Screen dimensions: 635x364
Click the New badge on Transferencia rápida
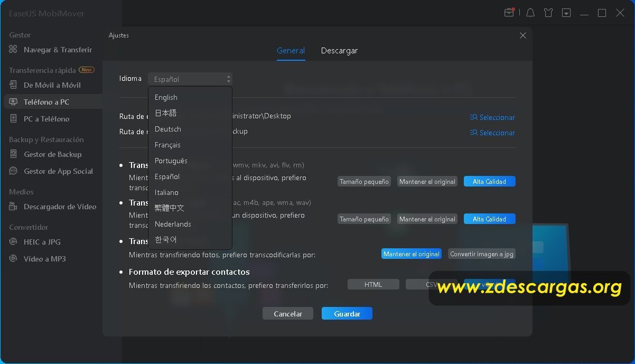(87, 70)
